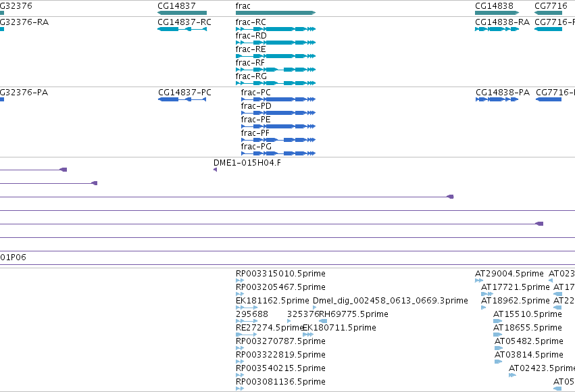Open EST RP003315010.5prime
The height and width of the screenshot is (392, 575).
point(280,274)
